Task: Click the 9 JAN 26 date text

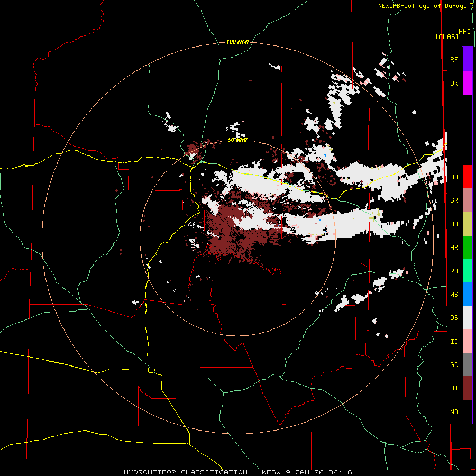Action: coord(305,472)
